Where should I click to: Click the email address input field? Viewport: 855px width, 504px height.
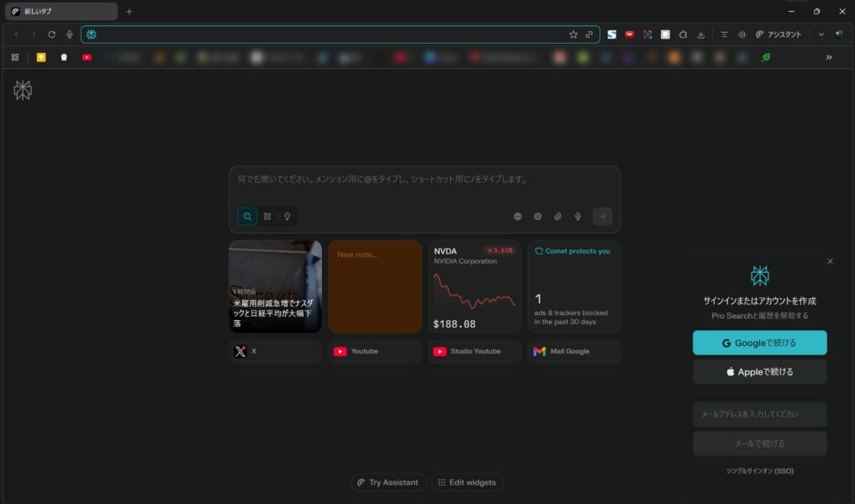(x=759, y=414)
